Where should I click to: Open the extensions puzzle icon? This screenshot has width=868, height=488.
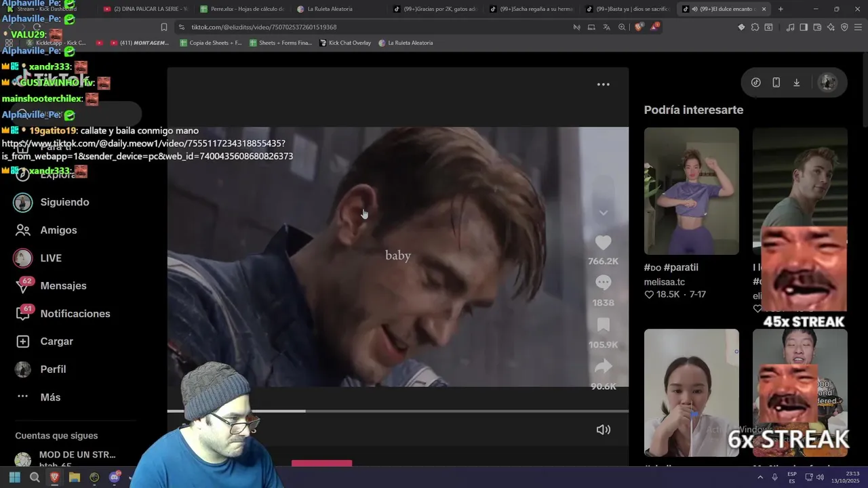point(755,27)
